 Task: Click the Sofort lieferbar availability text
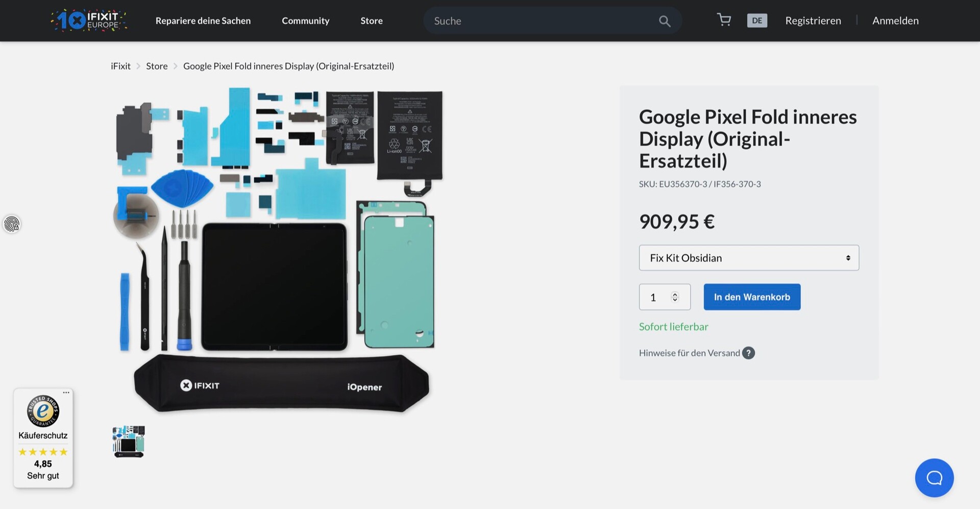coord(673,327)
